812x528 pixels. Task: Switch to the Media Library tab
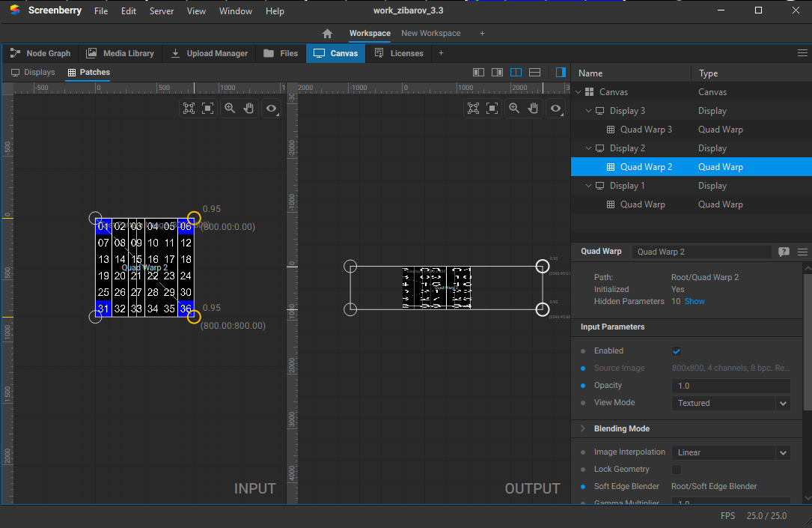tap(120, 53)
